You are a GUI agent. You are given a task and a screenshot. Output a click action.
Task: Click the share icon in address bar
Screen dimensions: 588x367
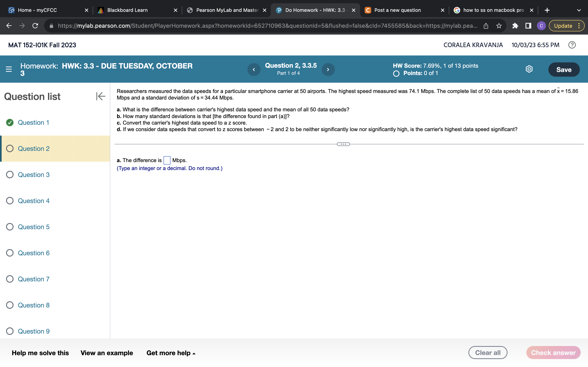(x=486, y=25)
